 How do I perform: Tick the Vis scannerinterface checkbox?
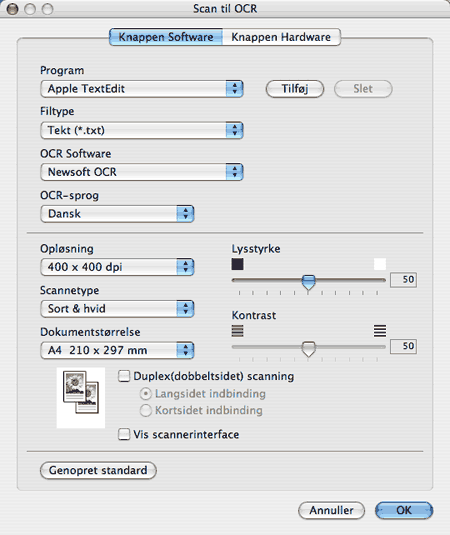click(x=124, y=434)
